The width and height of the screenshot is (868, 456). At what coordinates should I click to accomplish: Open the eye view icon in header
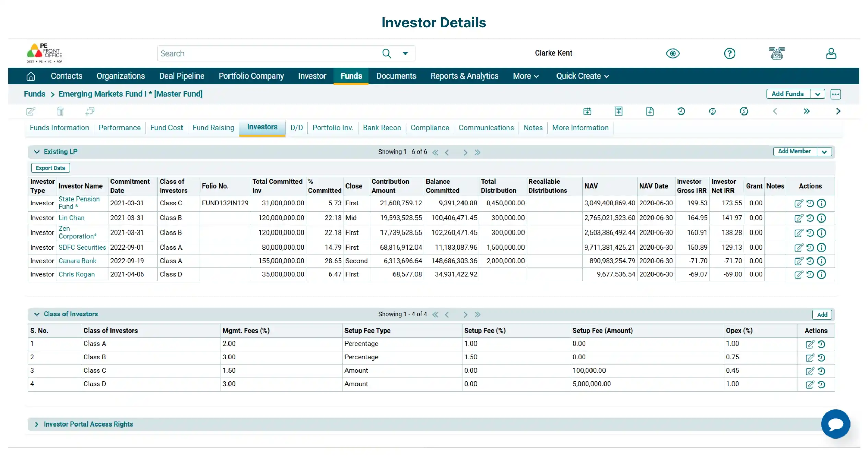point(672,53)
